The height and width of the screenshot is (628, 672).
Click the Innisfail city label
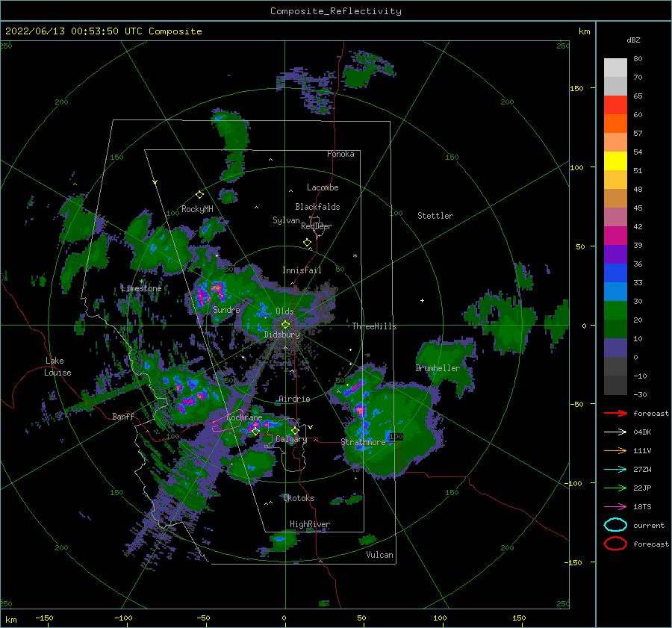[x=302, y=270]
